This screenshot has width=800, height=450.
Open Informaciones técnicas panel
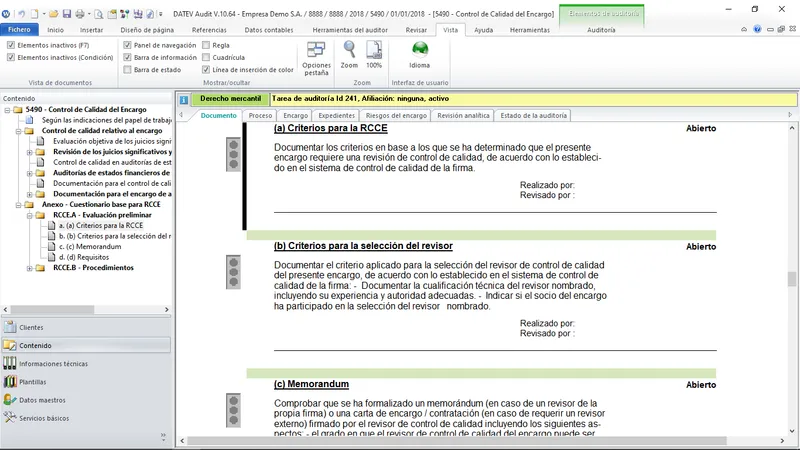coord(86,363)
